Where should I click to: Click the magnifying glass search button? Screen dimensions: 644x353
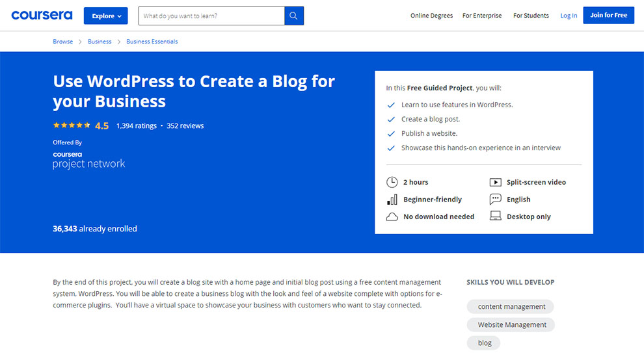[294, 16]
